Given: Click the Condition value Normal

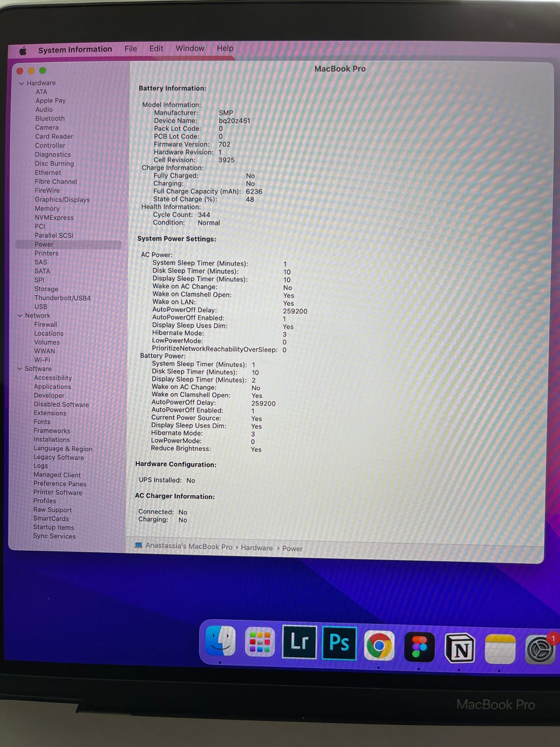Looking at the screenshot, I should tap(209, 223).
